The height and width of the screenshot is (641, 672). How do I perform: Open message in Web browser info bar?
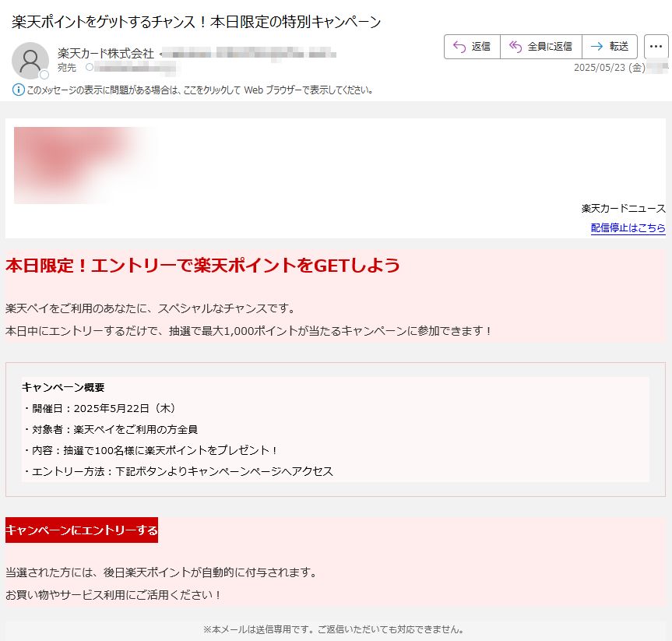click(x=200, y=90)
